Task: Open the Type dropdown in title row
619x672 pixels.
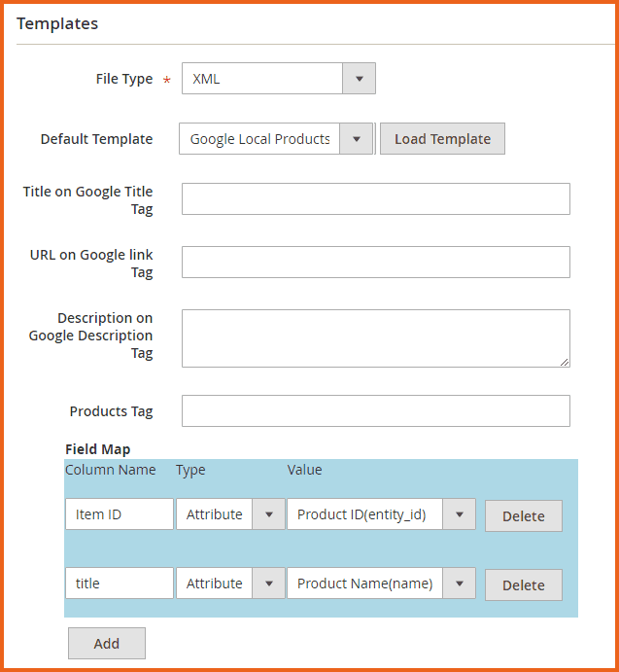Action: [x=229, y=584]
